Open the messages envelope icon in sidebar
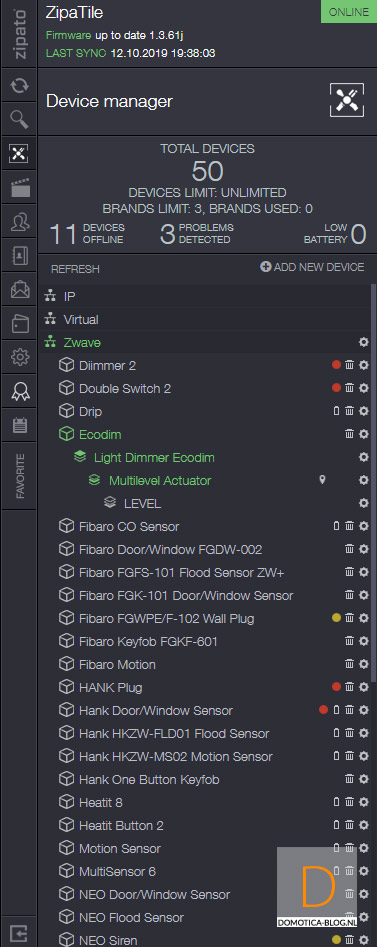This screenshot has height=947, width=377. (x=20, y=291)
